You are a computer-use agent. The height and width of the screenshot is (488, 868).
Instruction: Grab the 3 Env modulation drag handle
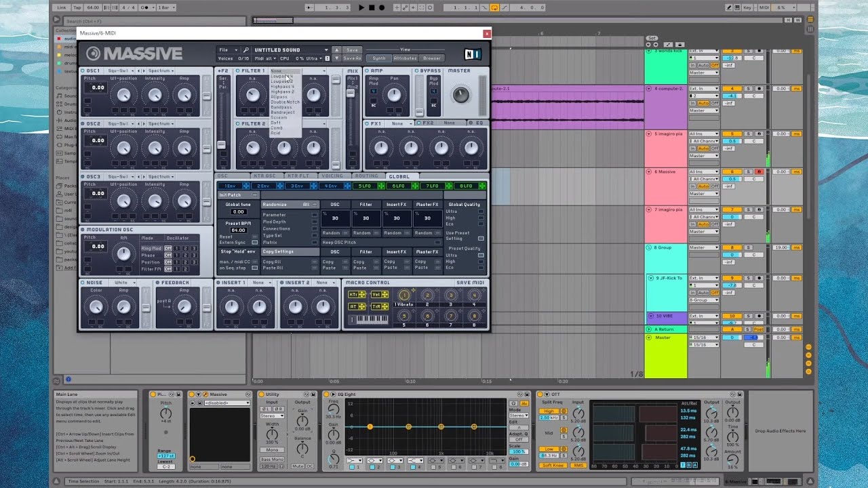(313, 186)
